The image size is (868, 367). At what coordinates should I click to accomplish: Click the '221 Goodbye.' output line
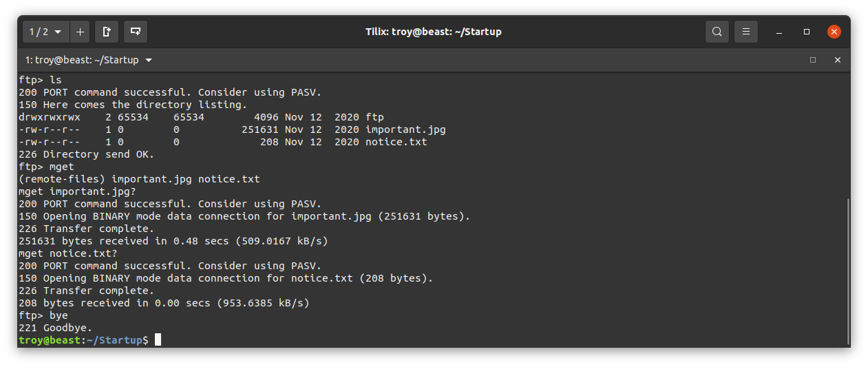55,328
